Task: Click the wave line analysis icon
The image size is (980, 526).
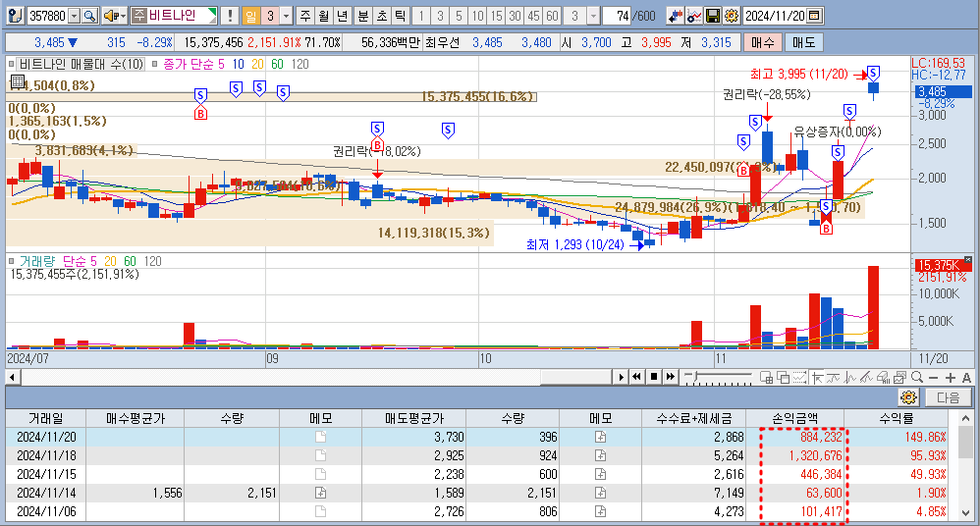Action: tap(833, 377)
